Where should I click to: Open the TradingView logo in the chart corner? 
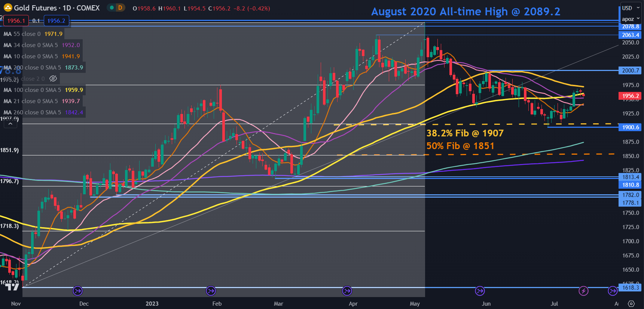[12, 287]
